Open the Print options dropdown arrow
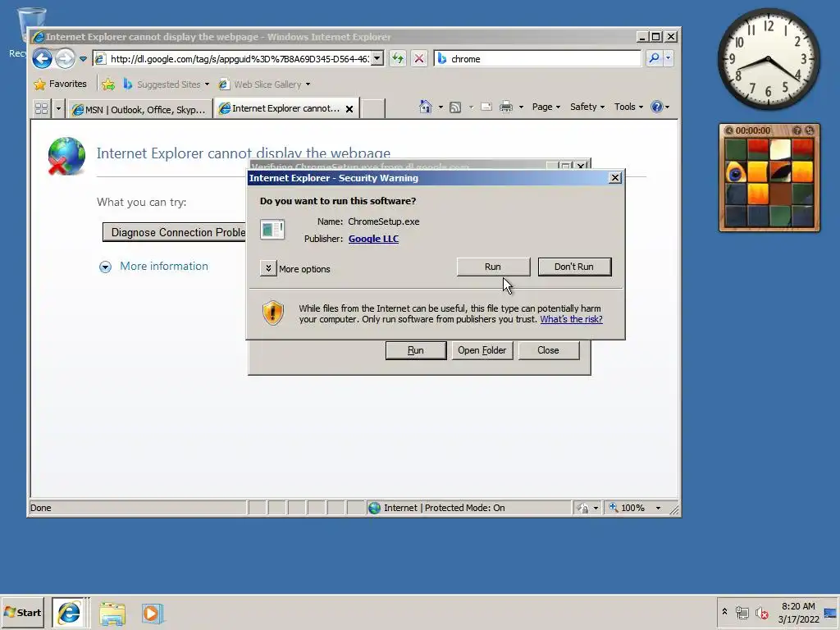Screen dimensions: 840x630 tap(521, 107)
